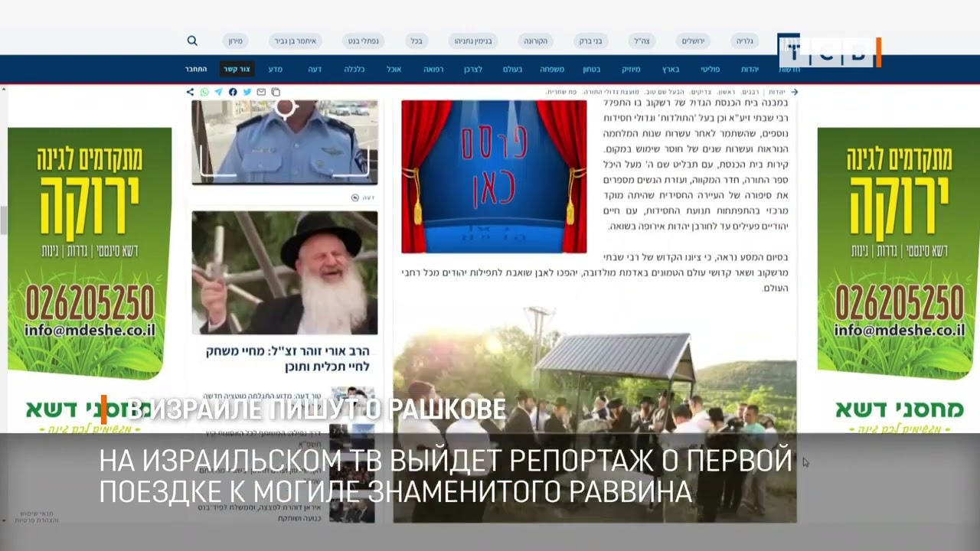
Task: Click the פרסם כאן curtain advertisement
Action: (x=494, y=177)
